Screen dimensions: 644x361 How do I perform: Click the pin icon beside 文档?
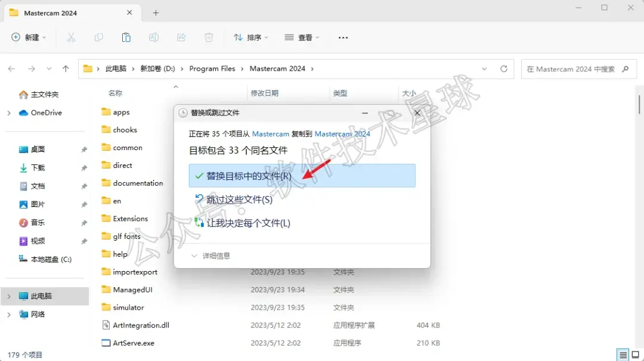pos(84,186)
